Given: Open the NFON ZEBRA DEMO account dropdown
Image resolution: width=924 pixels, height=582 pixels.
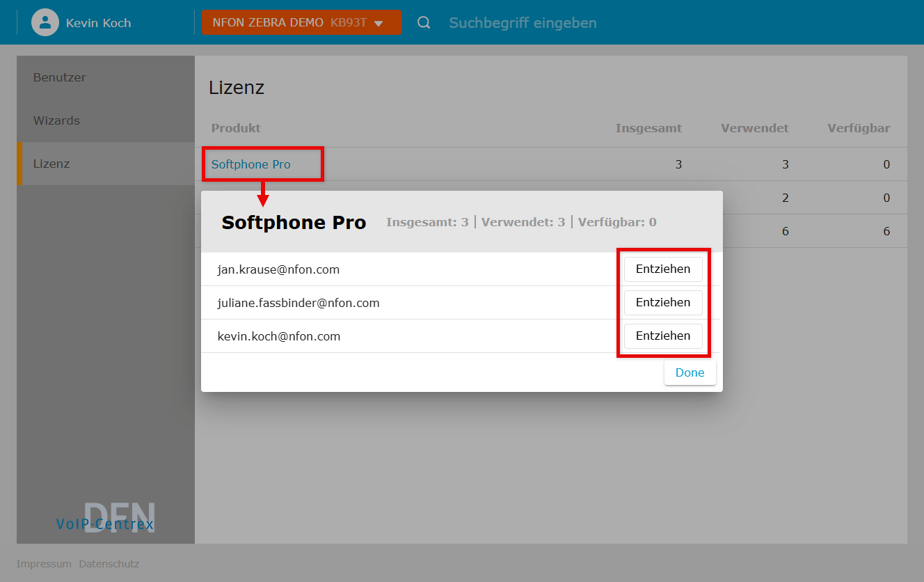Looking at the screenshot, I should (301, 22).
